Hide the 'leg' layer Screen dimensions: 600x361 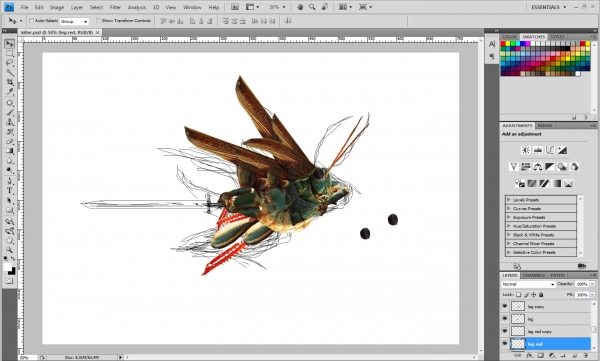[505, 319]
